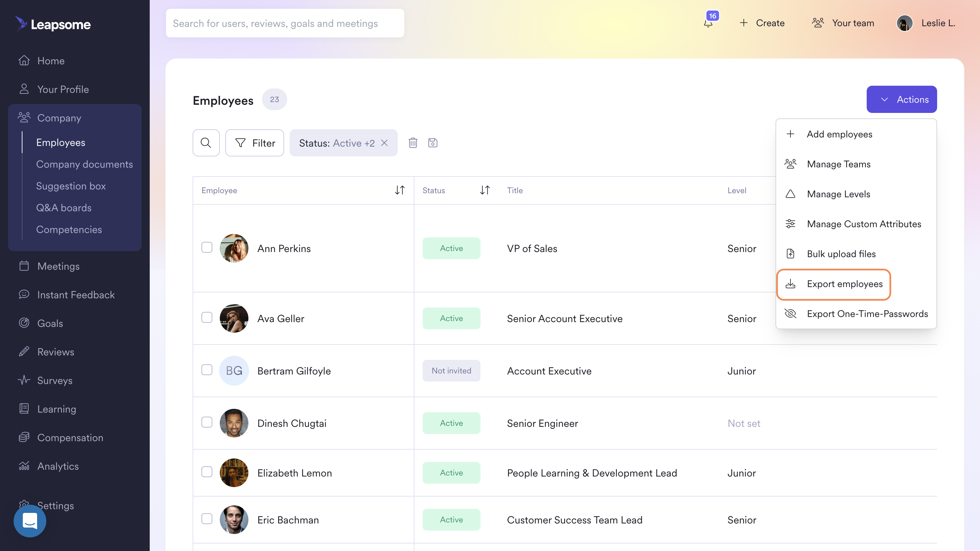This screenshot has height=551, width=980.
Task: Click the search magnifier button
Action: pyautogui.click(x=206, y=143)
